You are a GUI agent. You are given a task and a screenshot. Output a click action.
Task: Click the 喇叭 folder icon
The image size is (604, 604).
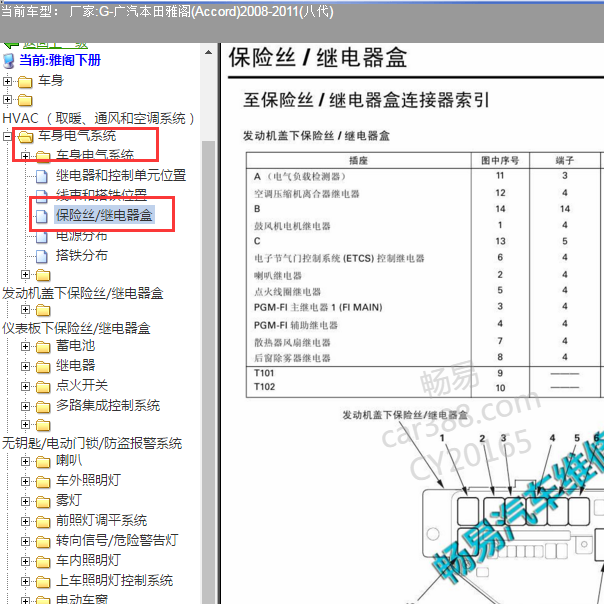43,461
